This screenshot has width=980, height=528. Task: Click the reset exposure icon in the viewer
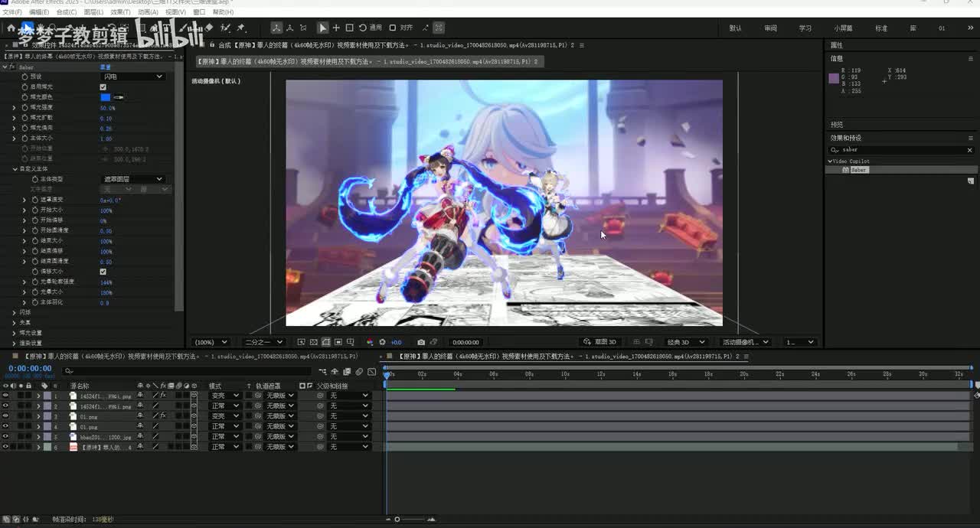click(382, 342)
